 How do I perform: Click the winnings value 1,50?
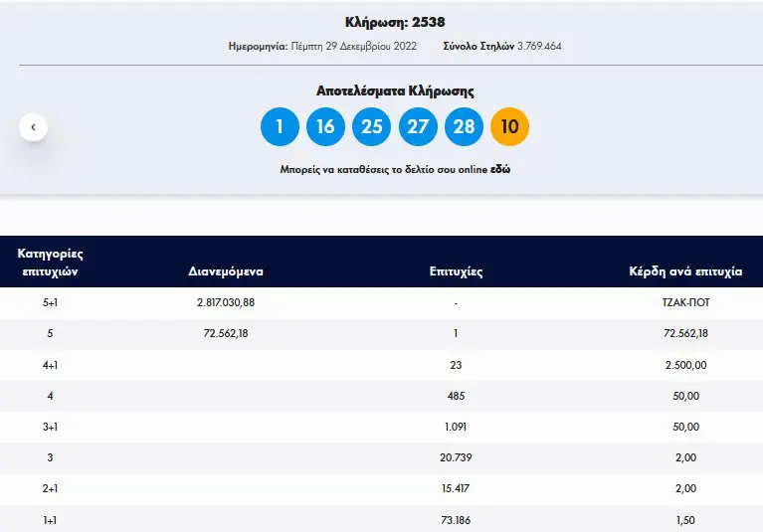point(685,520)
